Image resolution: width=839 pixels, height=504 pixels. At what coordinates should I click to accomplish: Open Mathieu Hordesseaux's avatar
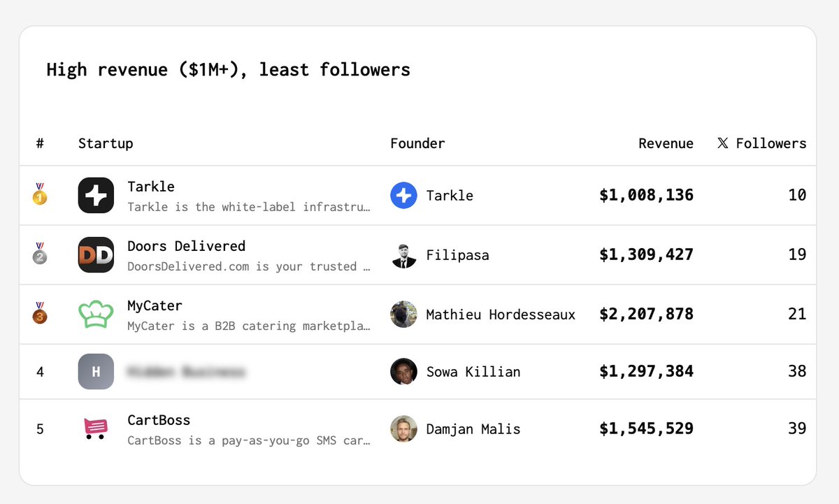pyautogui.click(x=403, y=315)
